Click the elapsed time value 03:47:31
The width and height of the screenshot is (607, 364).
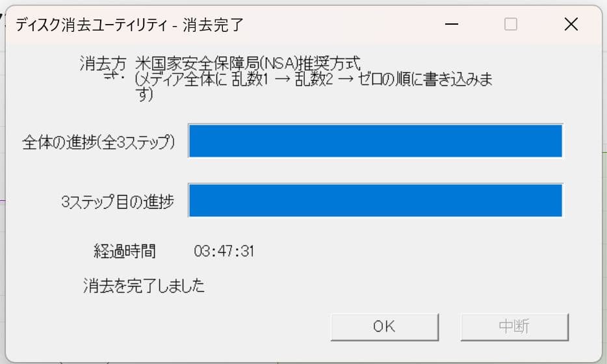tap(224, 251)
